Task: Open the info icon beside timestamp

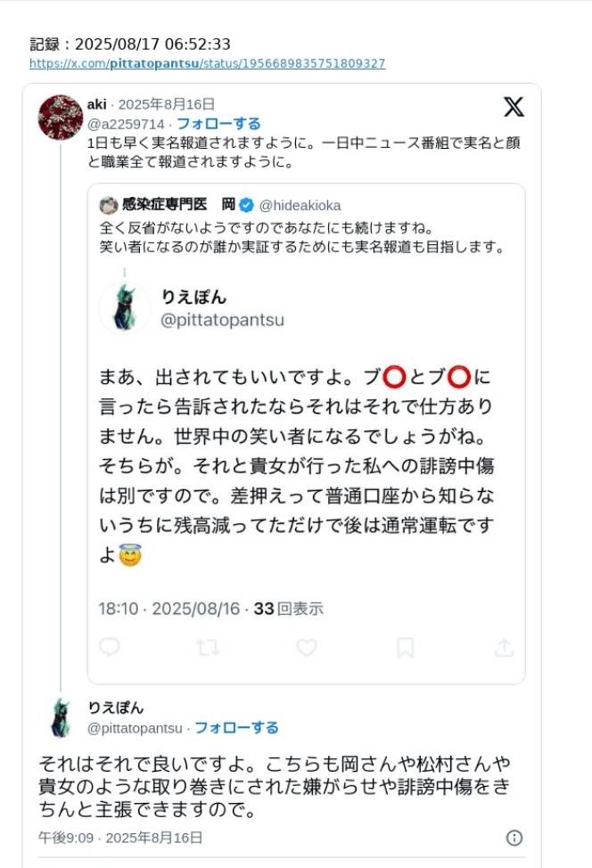Action: pyautogui.click(x=514, y=838)
